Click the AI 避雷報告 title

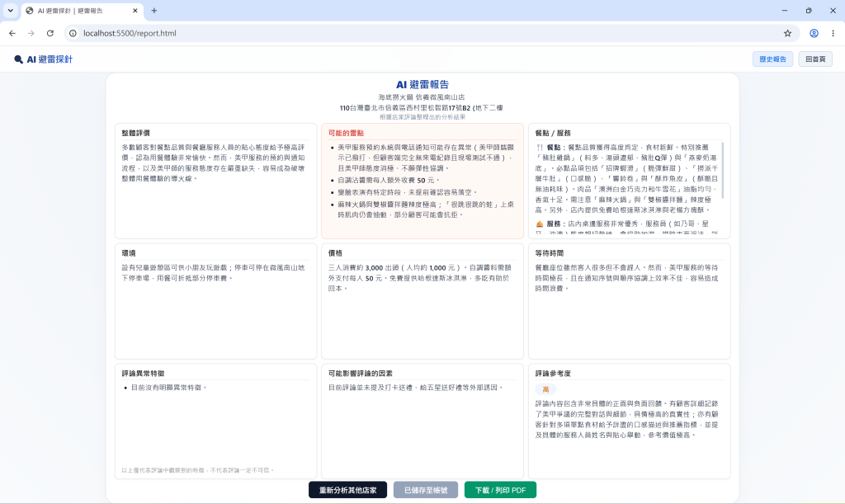422,84
